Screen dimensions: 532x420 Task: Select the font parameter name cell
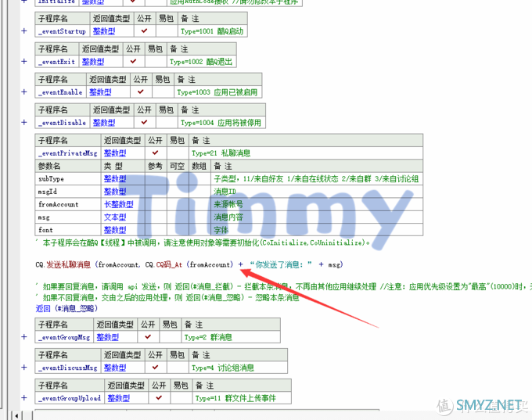coord(68,230)
